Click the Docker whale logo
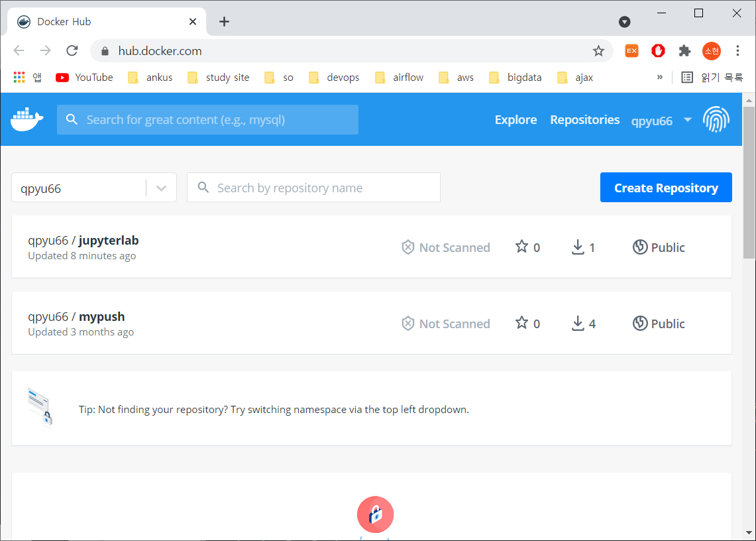 click(x=27, y=119)
